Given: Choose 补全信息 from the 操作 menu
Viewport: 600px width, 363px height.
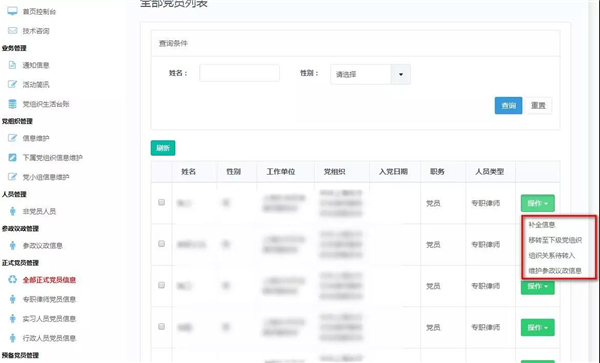Looking at the screenshot, I should point(542,225).
